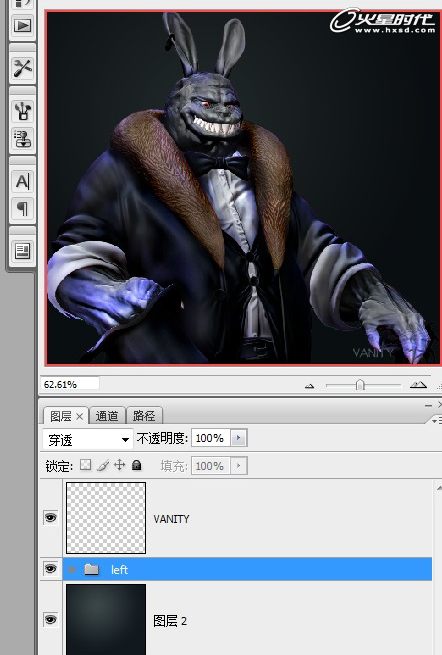Click the 不透明度 100% opacity field
Screen dimensions: 442x655
click(x=211, y=438)
